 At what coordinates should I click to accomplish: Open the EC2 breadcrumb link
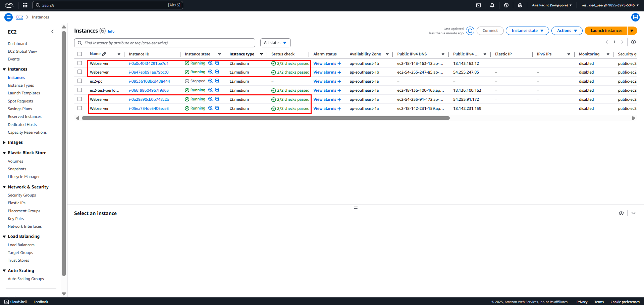tap(20, 17)
